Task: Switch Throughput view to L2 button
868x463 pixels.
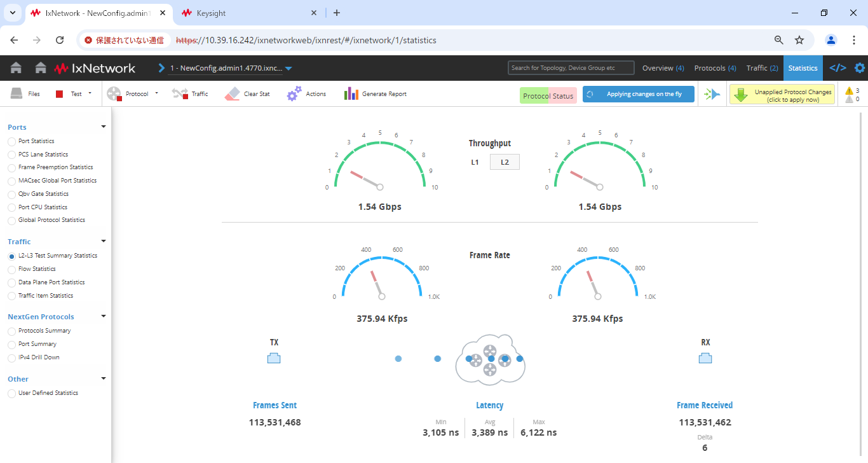Action: pos(505,162)
